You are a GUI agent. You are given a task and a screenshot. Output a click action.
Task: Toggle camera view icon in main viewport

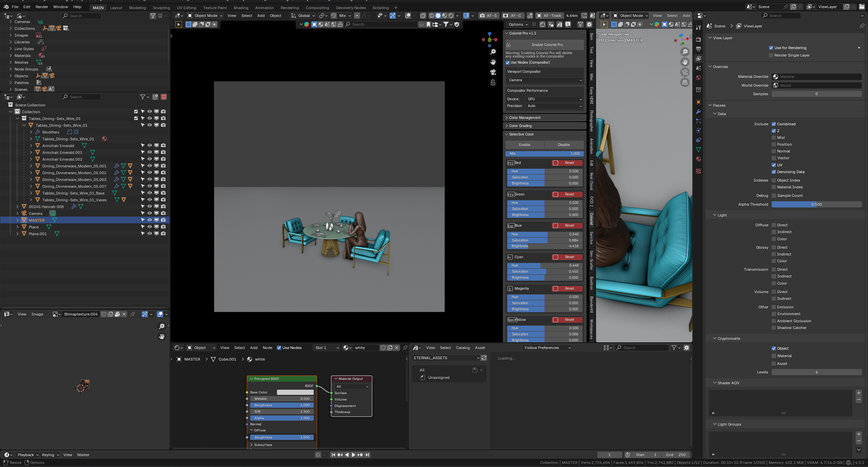coord(493,72)
